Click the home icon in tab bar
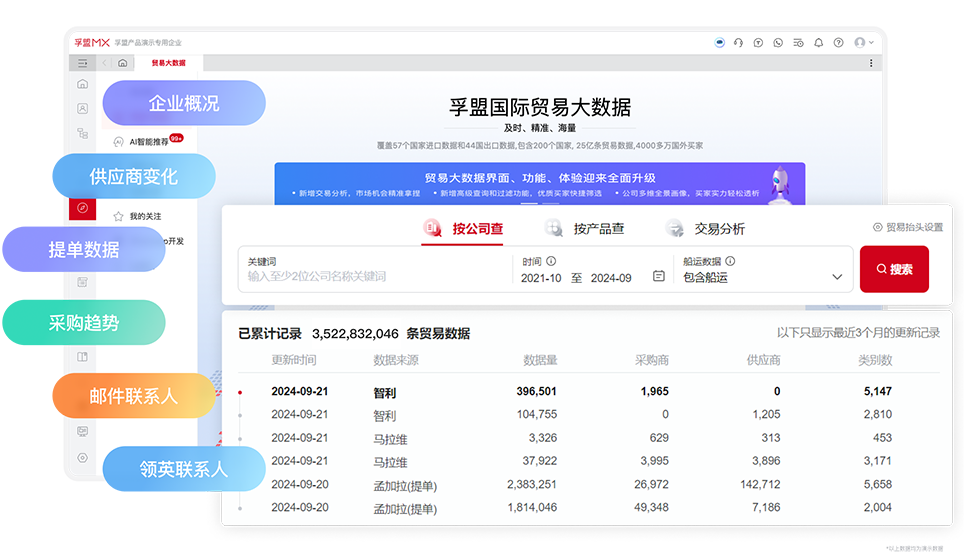 pyautogui.click(x=122, y=62)
